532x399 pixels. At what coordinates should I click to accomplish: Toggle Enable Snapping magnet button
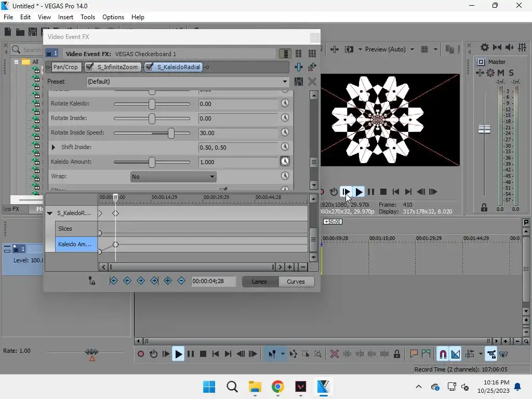pyautogui.click(x=443, y=354)
